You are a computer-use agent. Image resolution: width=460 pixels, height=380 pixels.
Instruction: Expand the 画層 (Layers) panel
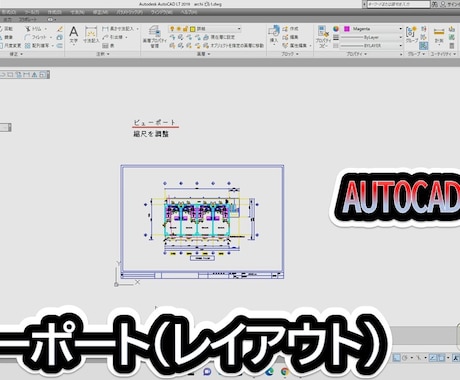click(x=203, y=54)
